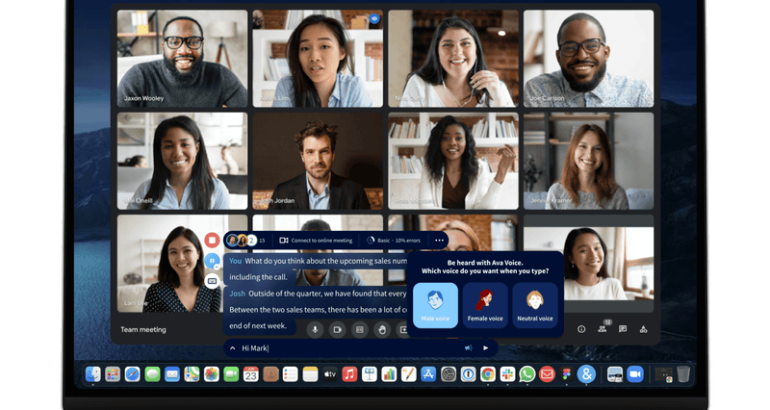
Task: Click Connect to online meeting
Action: coord(317,240)
